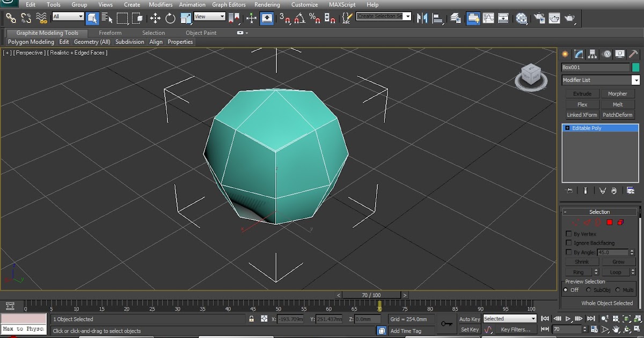Image resolution: width=644 pixels, height=338 pixels.
Task: Activate the Select and Rotate tool
Action: pos(170,18)
